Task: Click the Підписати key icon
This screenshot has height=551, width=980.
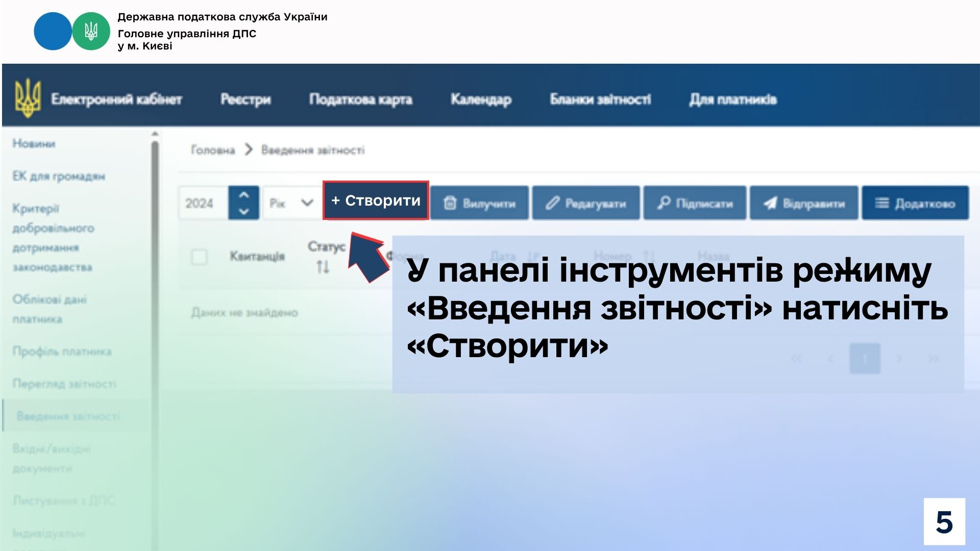Action: (663, 203)
